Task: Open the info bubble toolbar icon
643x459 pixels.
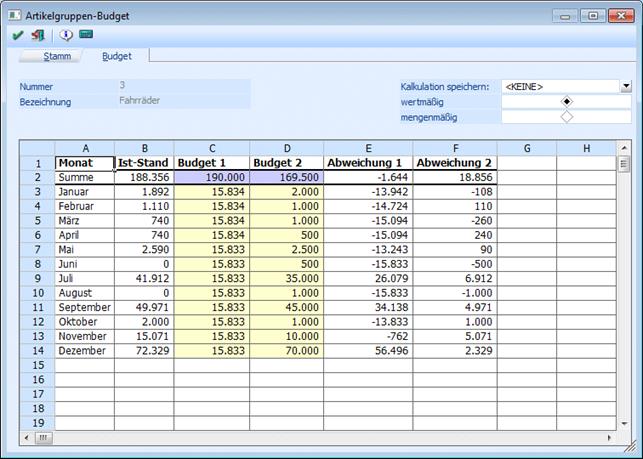Action: [66, 35]
